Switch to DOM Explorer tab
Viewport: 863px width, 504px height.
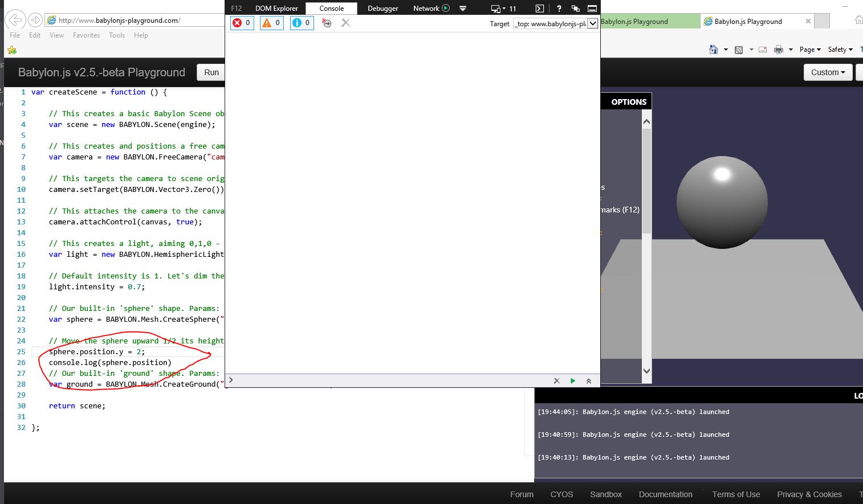[x=276, y=8]
